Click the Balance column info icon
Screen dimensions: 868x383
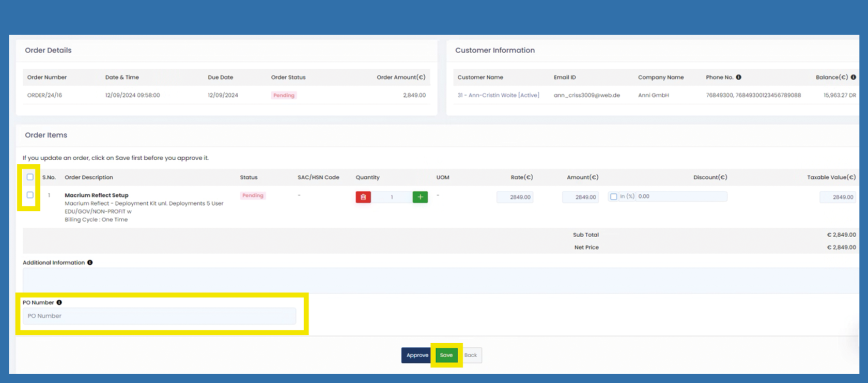[854, 77]
